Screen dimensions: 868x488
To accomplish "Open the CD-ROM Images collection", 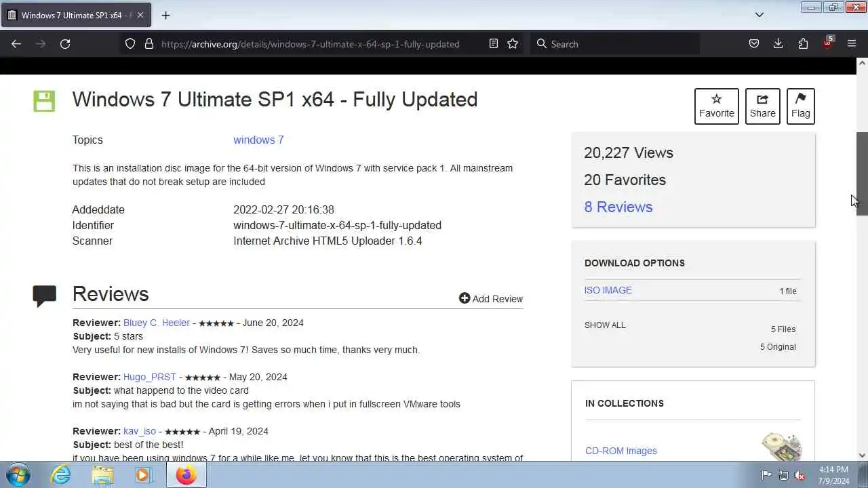I will point(621,451).
